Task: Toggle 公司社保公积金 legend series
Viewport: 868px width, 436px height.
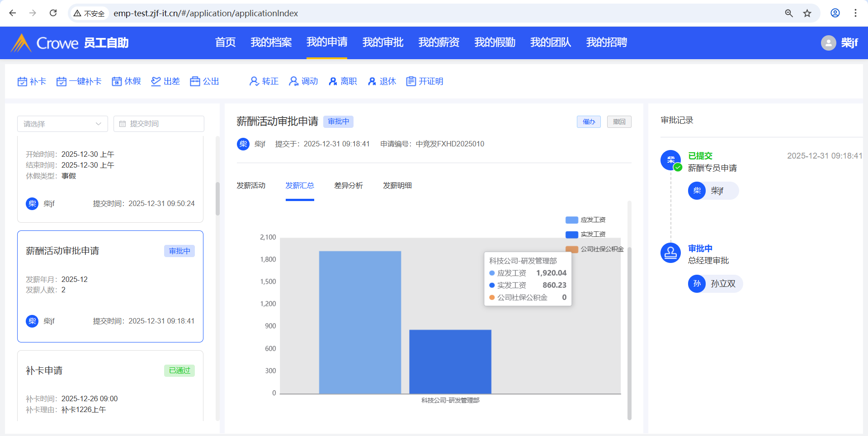Action: tap(571, 249)
